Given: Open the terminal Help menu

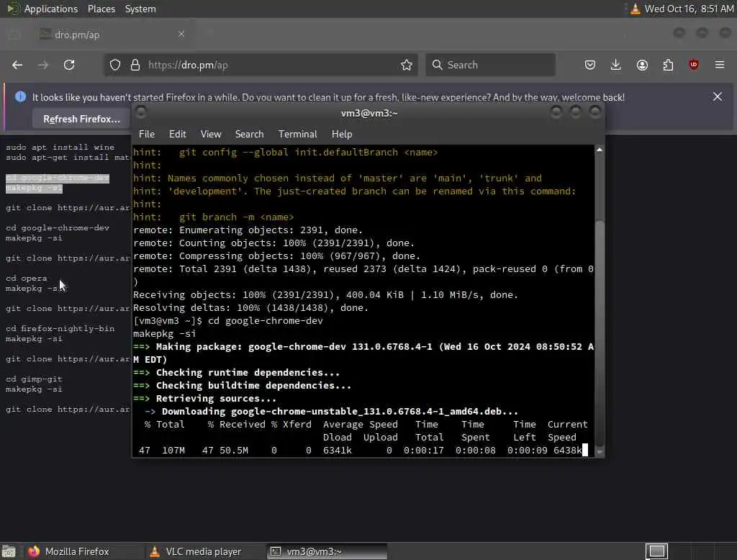Looking at the screenshot, I should click(x=342, y=134).
